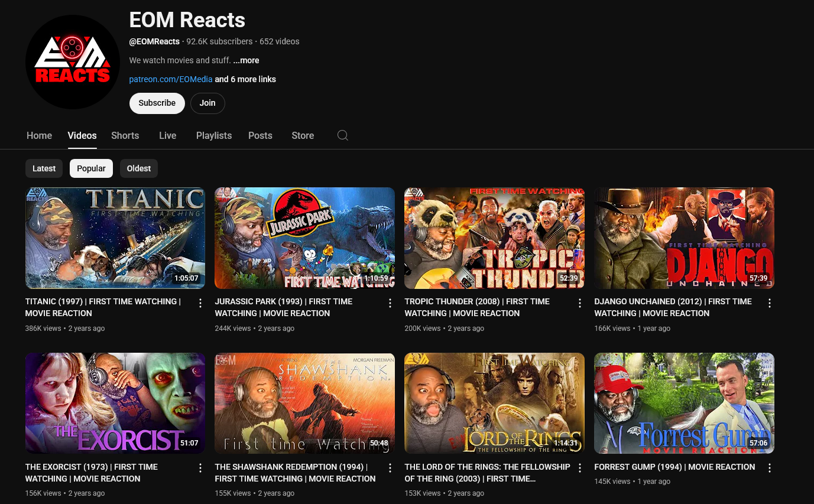
Task: Open Lord of the Rings video title link
Action: tap(488, 473)
